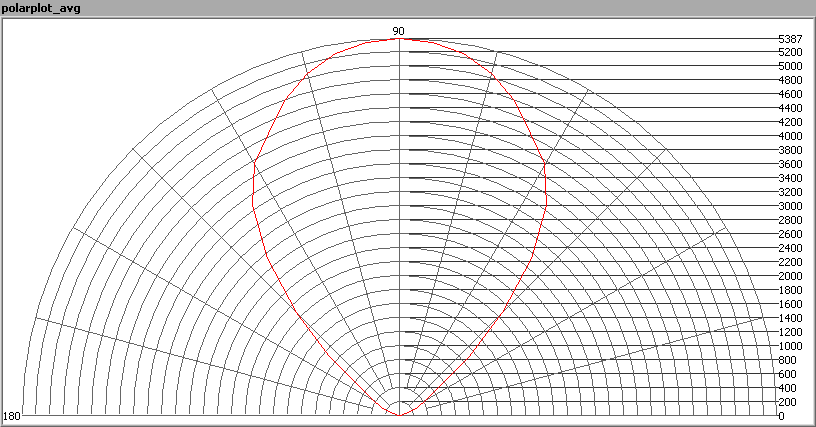Click the 1400 radial scale label
This screenshot has height=427, width=816.
789,318
